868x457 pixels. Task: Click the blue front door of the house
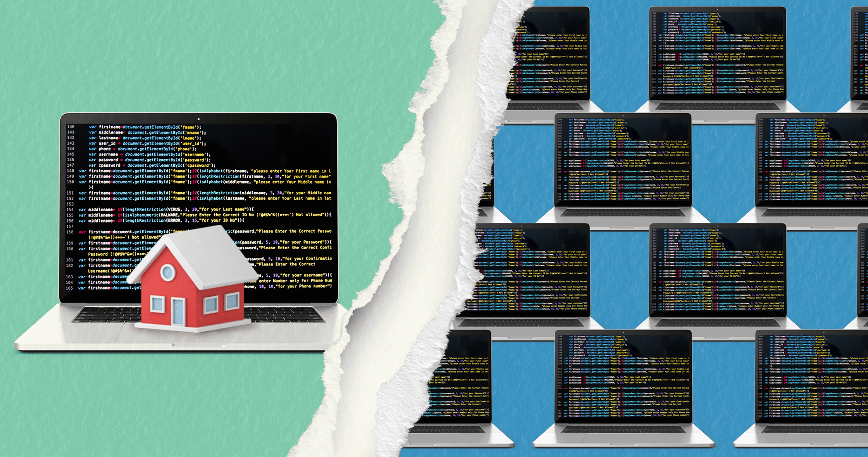178,312
